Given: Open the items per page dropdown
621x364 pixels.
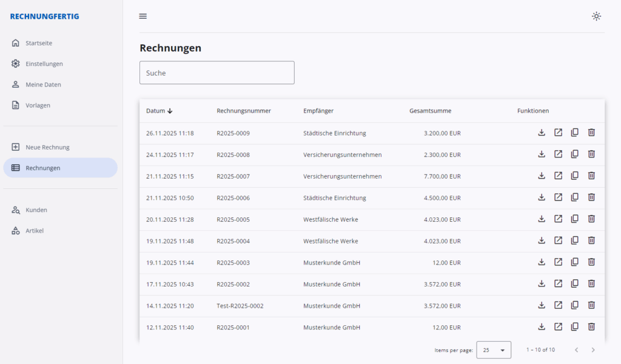Looking at the screenshot, I should pyautogui.click(x=494, y=350).
